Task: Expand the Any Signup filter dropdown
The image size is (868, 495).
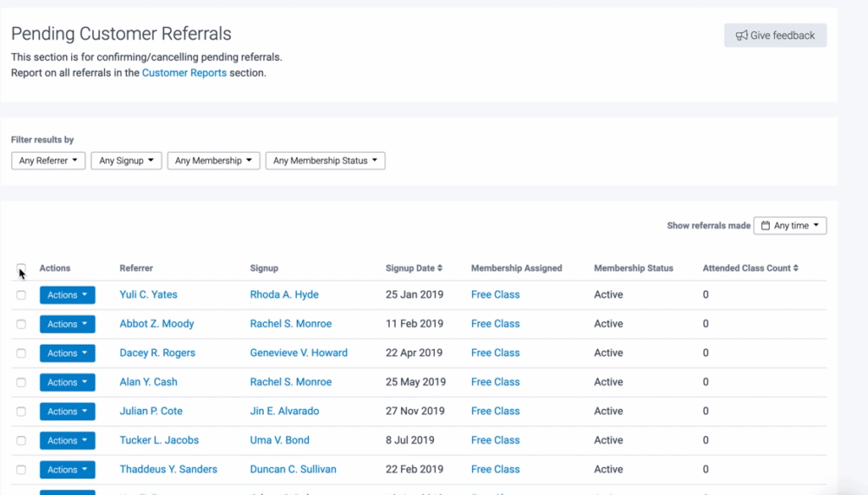Action: click(x=126, y=161)
